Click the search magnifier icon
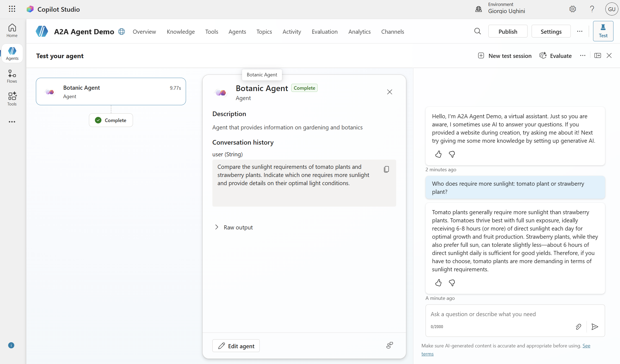The width and height of the screenshot is (620, 364). click(x=478, y=31)
